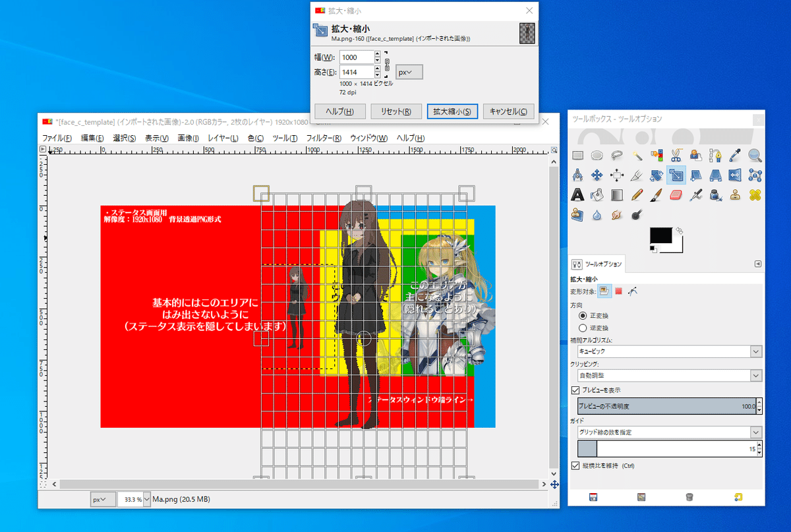Select the Eraser tool
The height and width of the screenshot is (532, 791).
[x=676, y=195]
